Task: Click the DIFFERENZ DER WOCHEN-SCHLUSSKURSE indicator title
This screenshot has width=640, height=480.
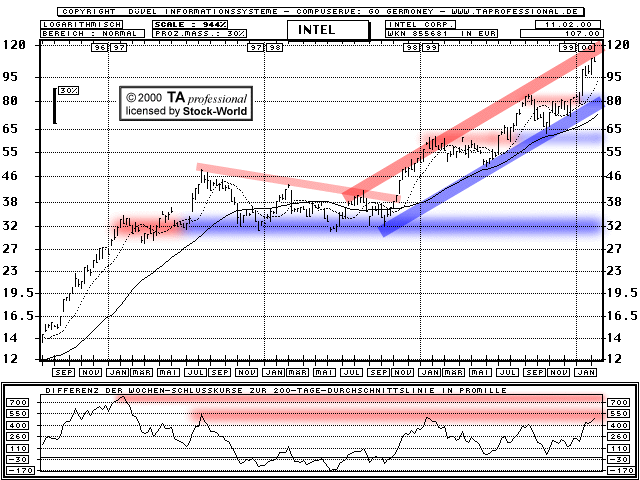Action: [x=276, y=390]
